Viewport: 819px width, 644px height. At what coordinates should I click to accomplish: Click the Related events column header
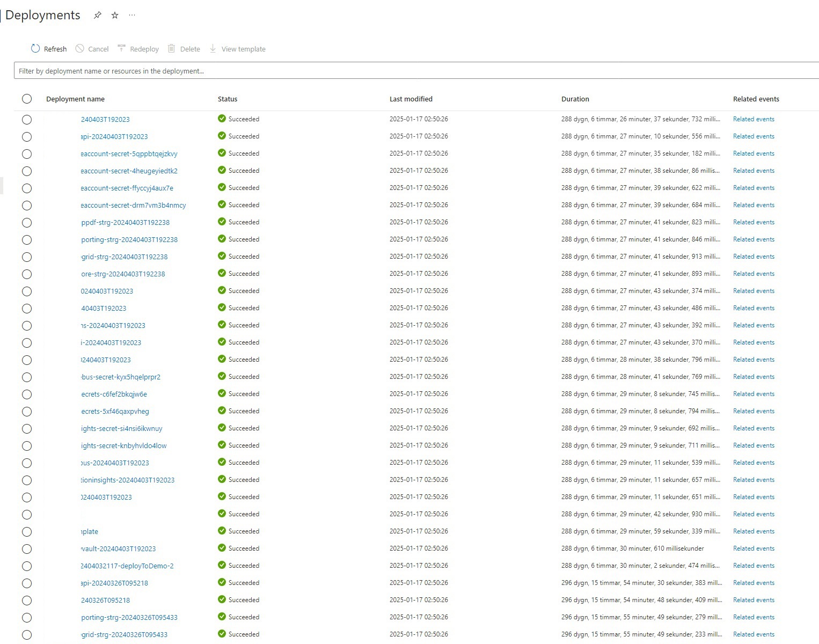tap(756, 99)
